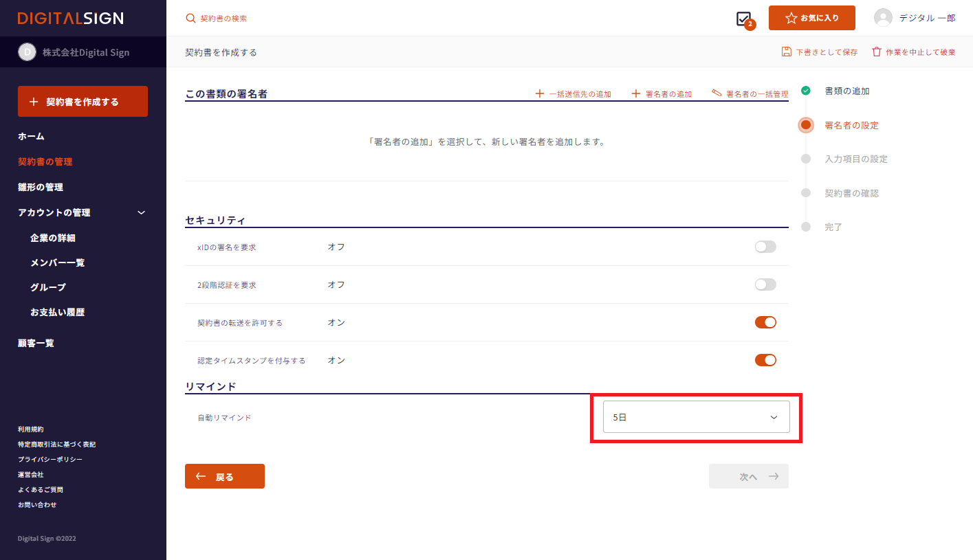Image resolution: width=973 pixels, height=560 pixels.
Task: Open the auto remind '5日' dropdown
Action: [x=696, y=417]
